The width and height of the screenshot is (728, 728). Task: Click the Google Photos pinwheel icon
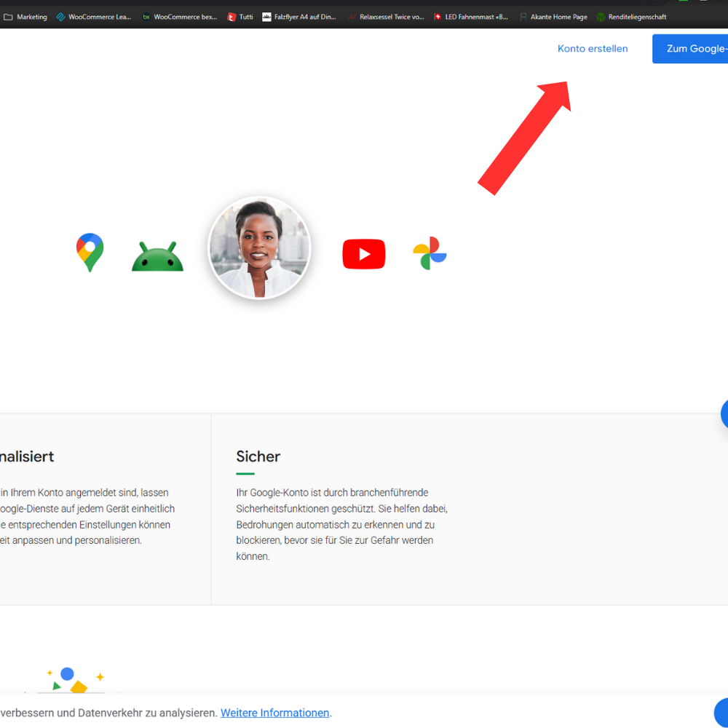point(430,253)
